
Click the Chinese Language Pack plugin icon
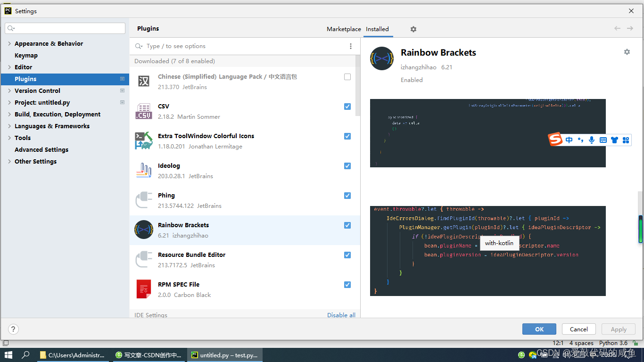click(144, 82)
